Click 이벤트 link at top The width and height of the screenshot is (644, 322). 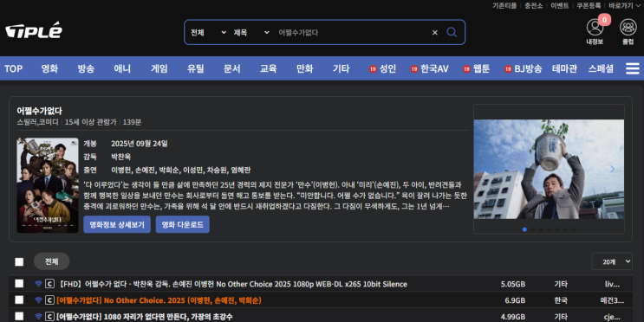click(559, 5)
